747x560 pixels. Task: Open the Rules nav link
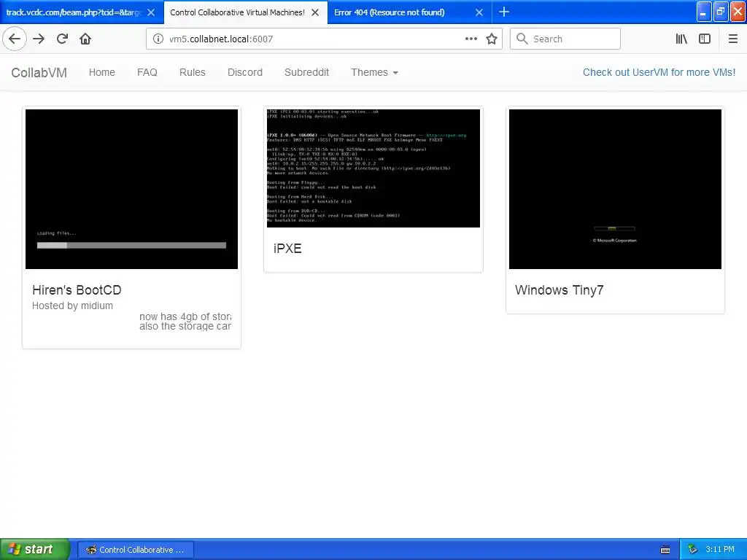193,72
